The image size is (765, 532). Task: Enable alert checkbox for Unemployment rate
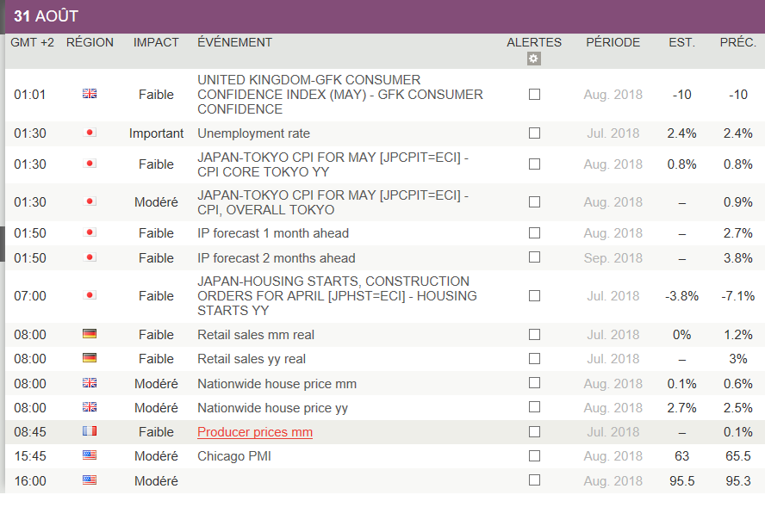534,133
